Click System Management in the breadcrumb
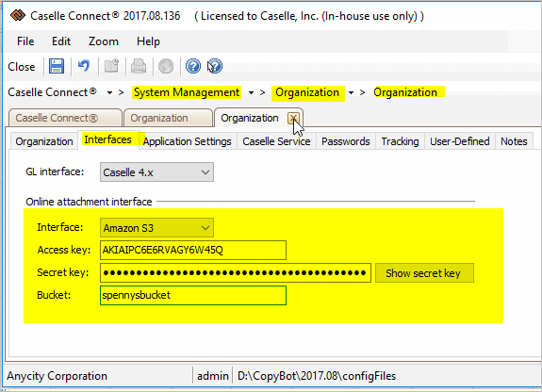Image resolution: width=542 pixels, height=392 pixels. coord(187,92)
